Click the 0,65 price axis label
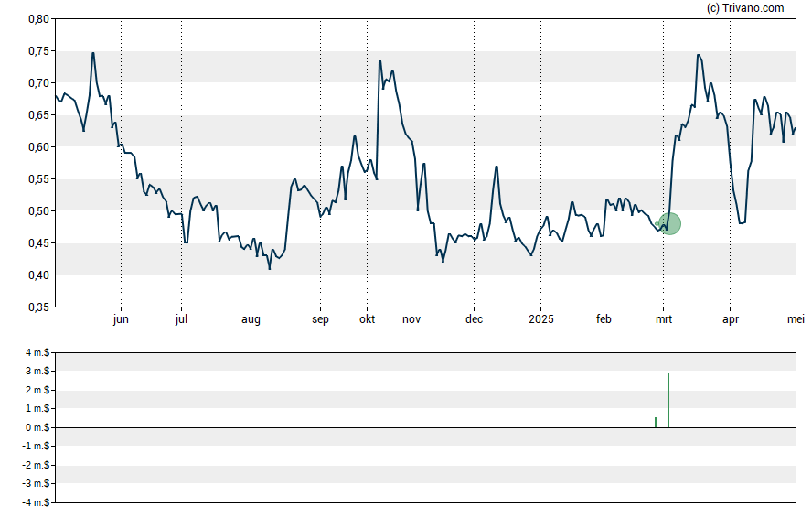The height and width of the screenshot is (517, 812). coord(38,115)
